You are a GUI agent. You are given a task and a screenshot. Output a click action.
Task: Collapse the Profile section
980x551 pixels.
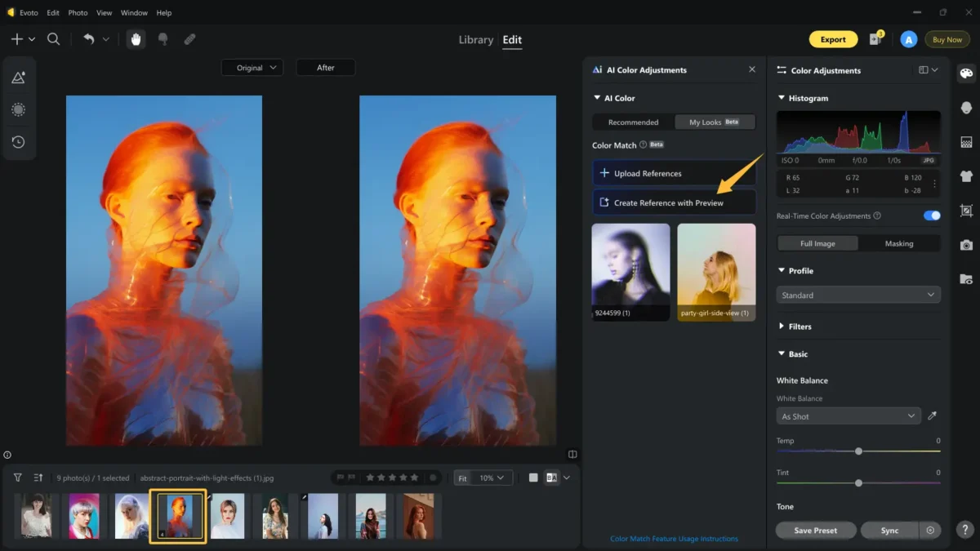[782, 271]
